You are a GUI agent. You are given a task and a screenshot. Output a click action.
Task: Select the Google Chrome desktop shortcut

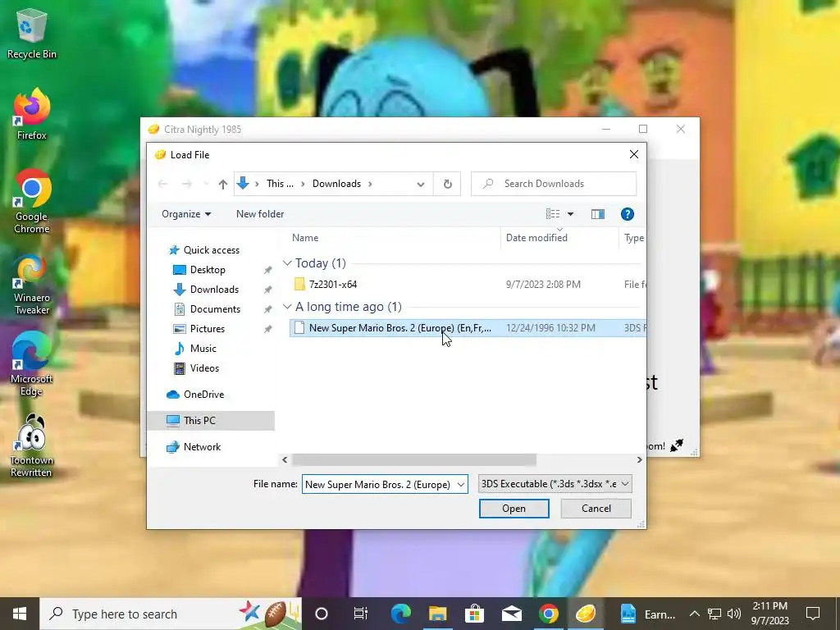click(31, 202)
